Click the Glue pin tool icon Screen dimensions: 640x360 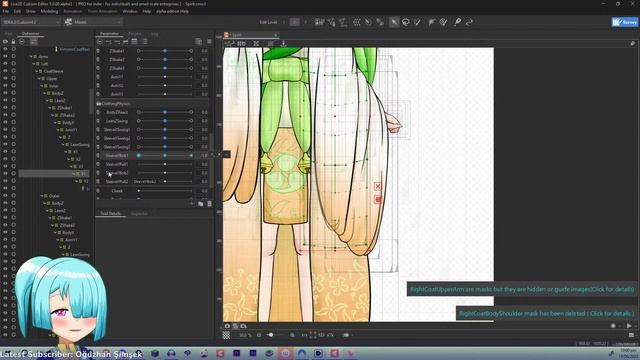pos(458,22)
